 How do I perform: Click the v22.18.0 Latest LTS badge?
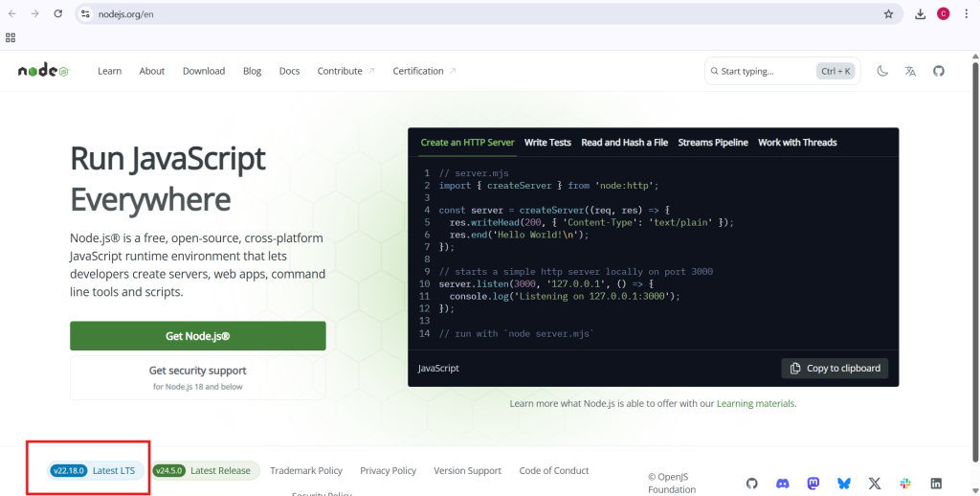96,470
